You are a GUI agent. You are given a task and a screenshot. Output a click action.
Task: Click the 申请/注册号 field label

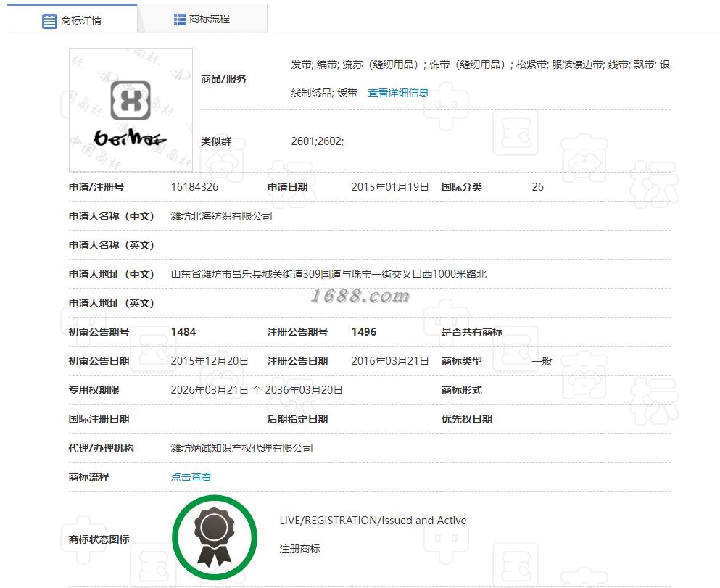pyautogui.click(x=96, y=187)
